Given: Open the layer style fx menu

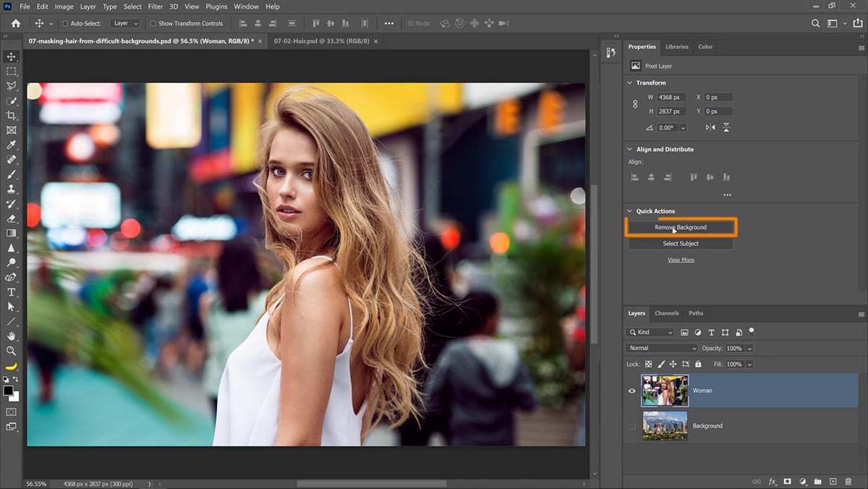Looking at the screenshot, I should click(773, 481).
